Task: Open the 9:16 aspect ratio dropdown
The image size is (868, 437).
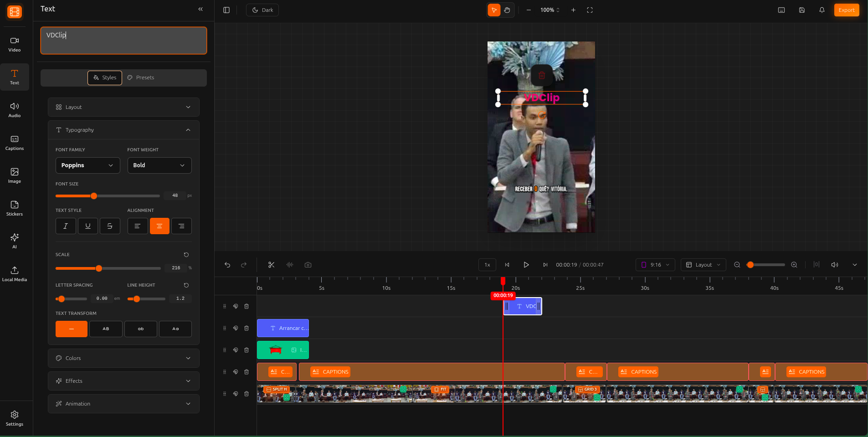Action: [x=655, y=265]
